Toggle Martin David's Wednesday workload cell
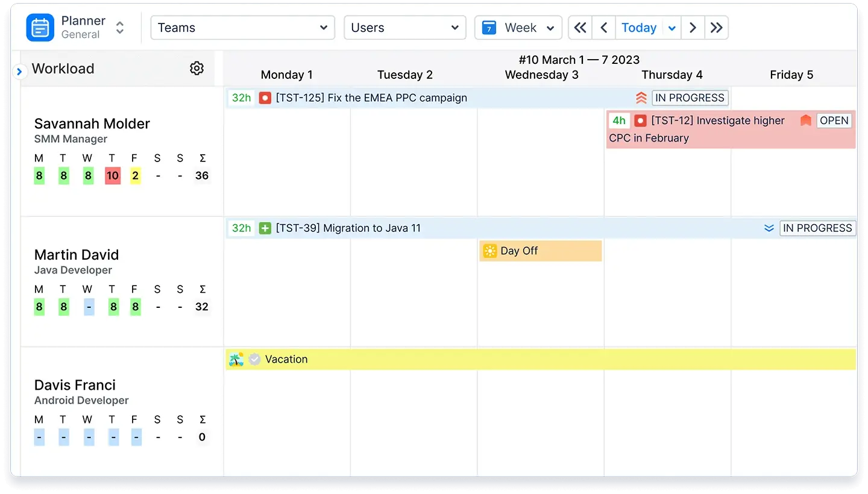Screen dimensions: 868x494 click(x=88, y=307)
